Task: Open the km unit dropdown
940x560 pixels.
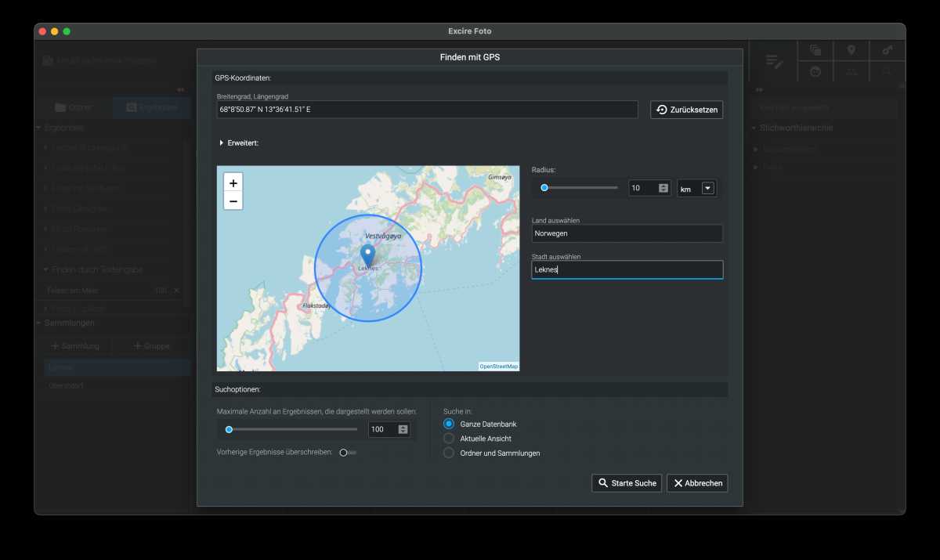Action: tap(708, 188)
